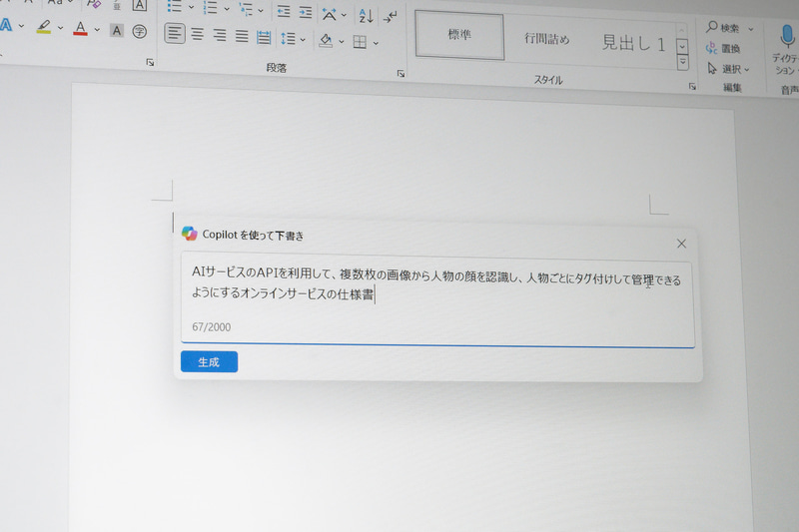Align text right
This screenshot has width=799, height=532.
click(220, 35)
